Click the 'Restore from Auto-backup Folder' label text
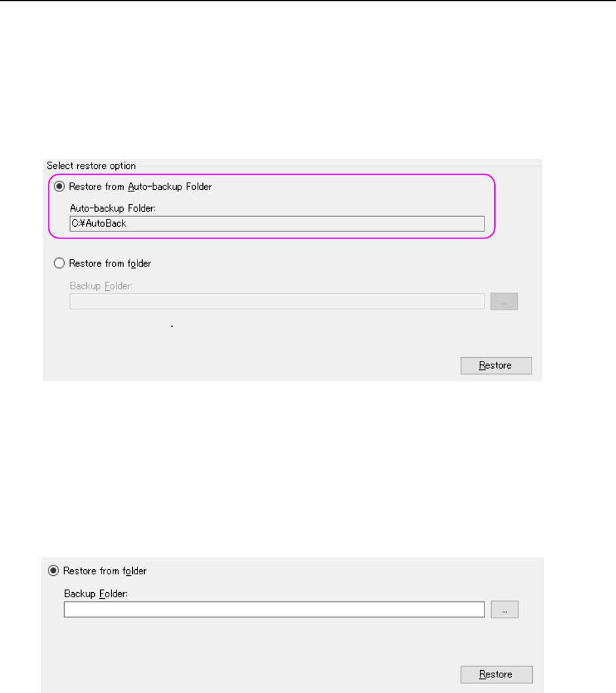616x693 pixels. click(140, 187)
